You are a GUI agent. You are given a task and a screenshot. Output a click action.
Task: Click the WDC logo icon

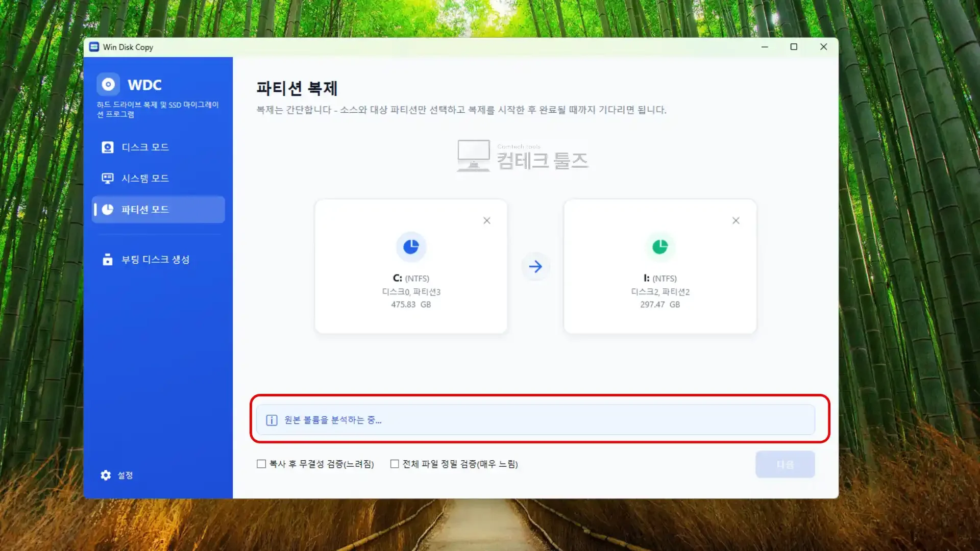[x=108, y=85]
